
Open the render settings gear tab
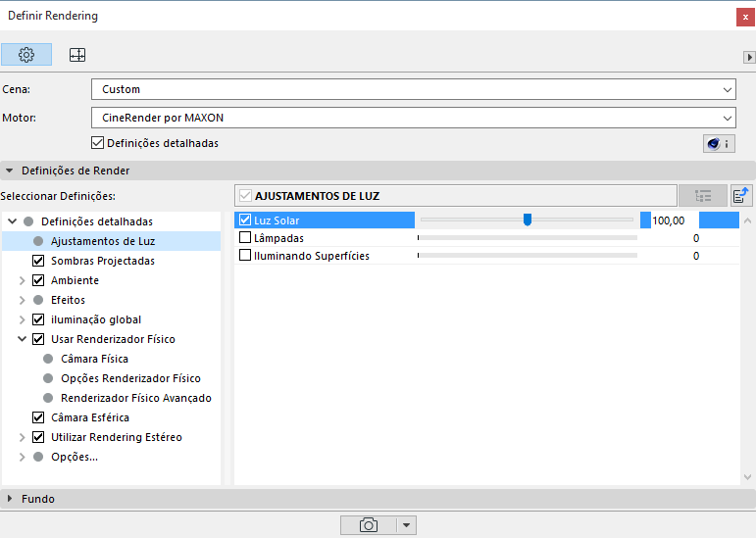click(26, 55)
